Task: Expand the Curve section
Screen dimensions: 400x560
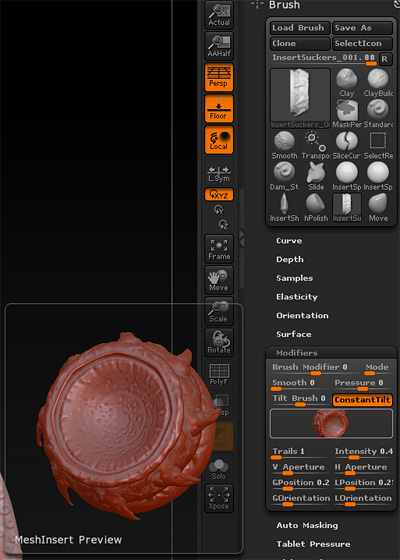Action: tap(289, 241)
